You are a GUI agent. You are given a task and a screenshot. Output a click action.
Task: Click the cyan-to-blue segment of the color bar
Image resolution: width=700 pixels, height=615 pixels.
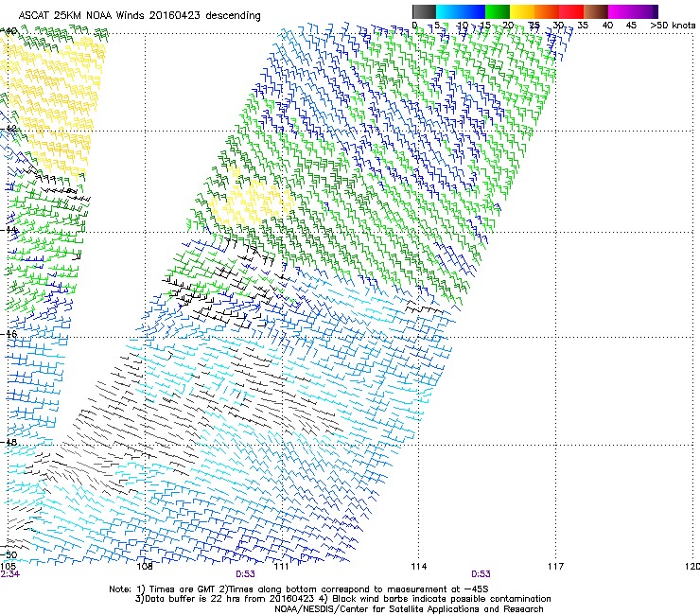click(461, 11)
